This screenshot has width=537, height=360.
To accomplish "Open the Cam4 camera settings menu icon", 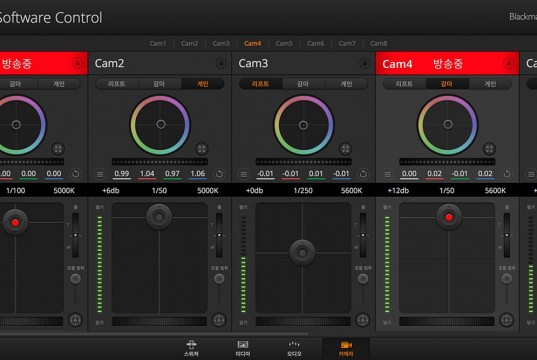I will pyautogui.click(x=387, y=175).
